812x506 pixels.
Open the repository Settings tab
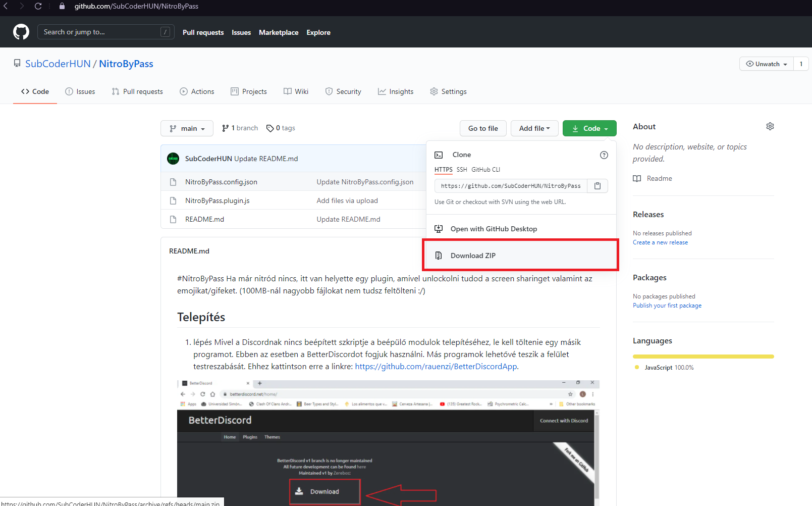tap(448, 91)
